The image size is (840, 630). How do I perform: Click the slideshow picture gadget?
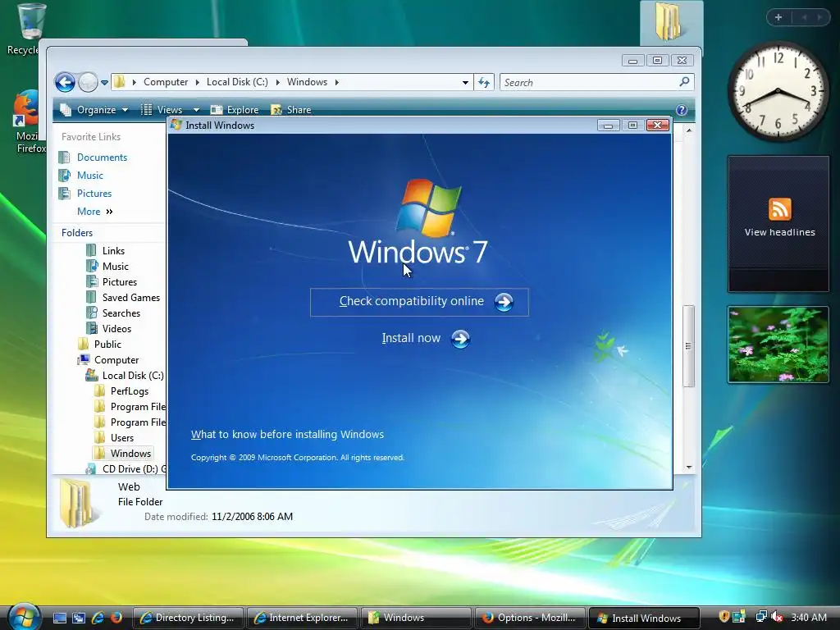click(x=778, y=345)
